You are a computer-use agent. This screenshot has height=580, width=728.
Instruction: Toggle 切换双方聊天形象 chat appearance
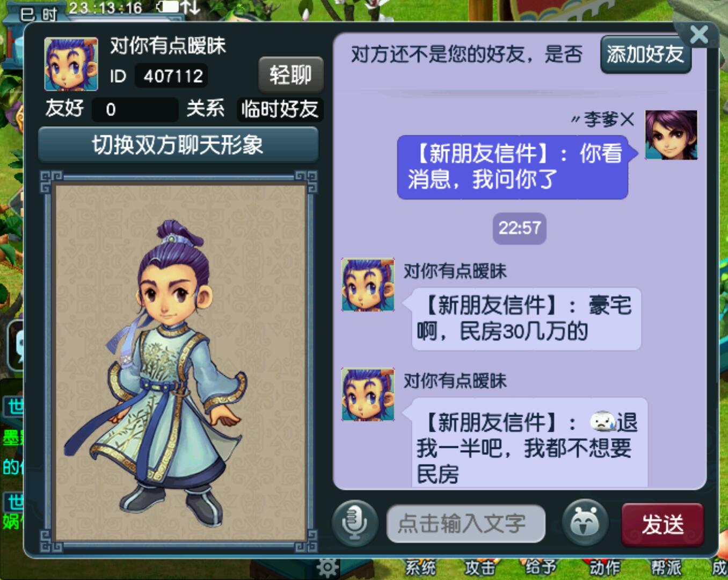[178, 144]
